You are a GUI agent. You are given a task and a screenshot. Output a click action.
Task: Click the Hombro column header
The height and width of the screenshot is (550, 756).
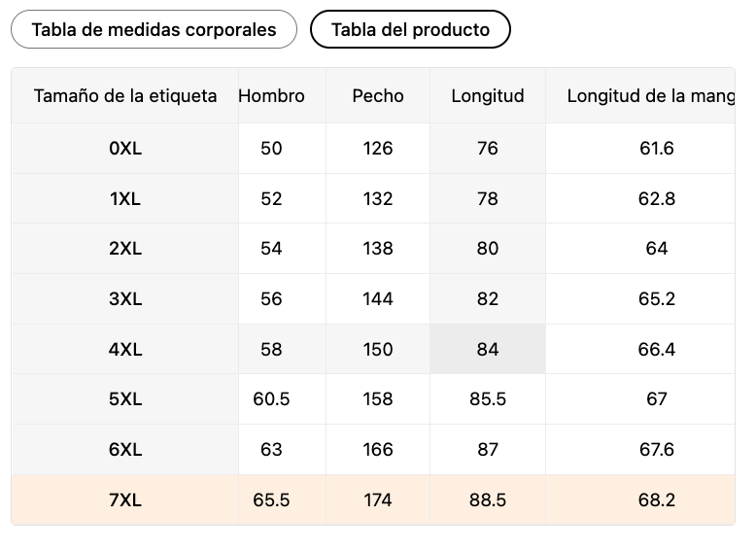point(271,95)
